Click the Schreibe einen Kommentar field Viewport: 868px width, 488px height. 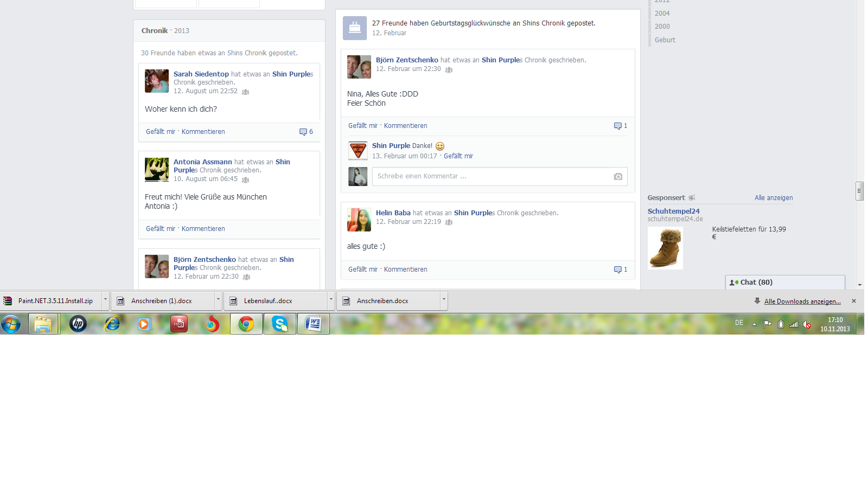(500, 176)
